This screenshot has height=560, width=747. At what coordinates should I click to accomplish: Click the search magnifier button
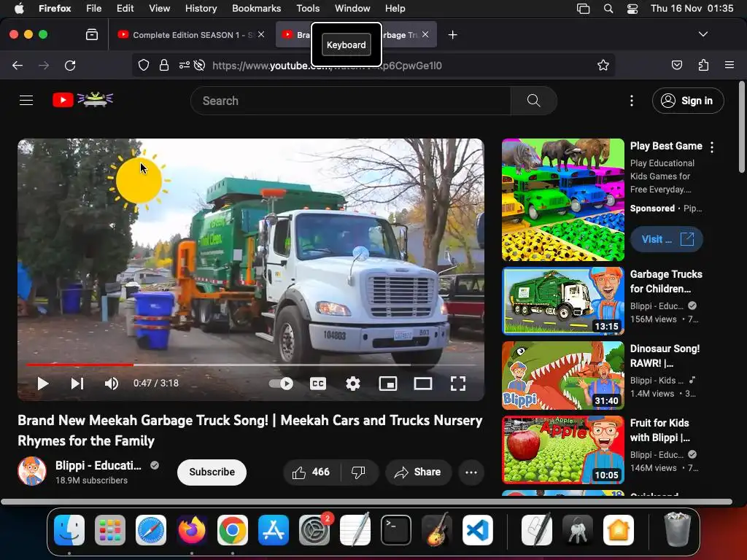coord(533,101)
